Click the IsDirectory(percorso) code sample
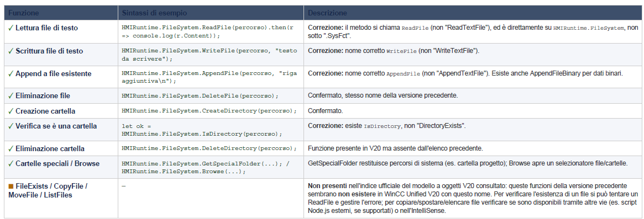Viewport: 644px width, 219px height. click(202, 130)
